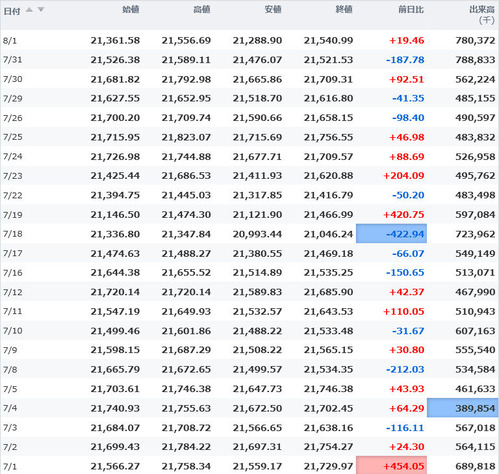
Task: Sort dates descending with the down arrow
Action: point(41,10)
